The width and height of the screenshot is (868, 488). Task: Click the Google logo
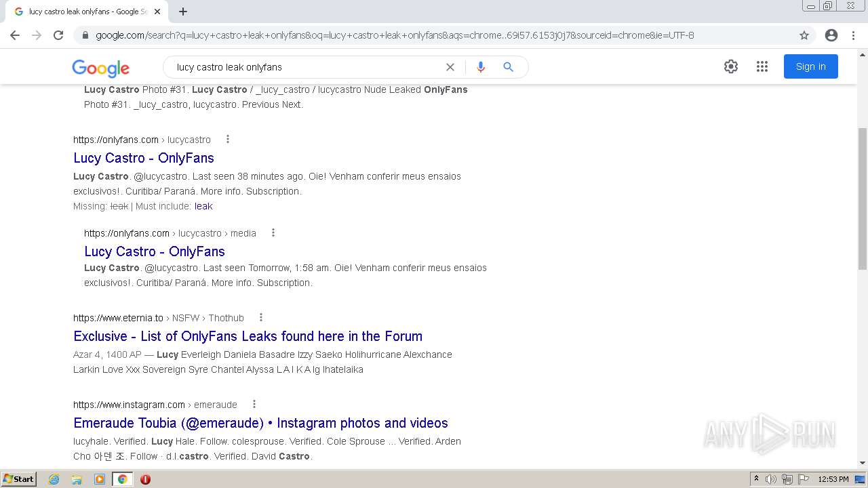tap(100, 68)
